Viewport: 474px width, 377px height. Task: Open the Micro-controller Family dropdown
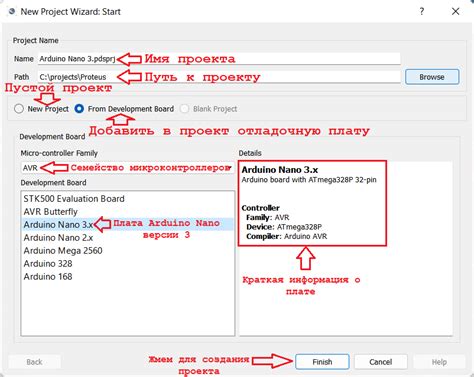click(x=127, y=168)
